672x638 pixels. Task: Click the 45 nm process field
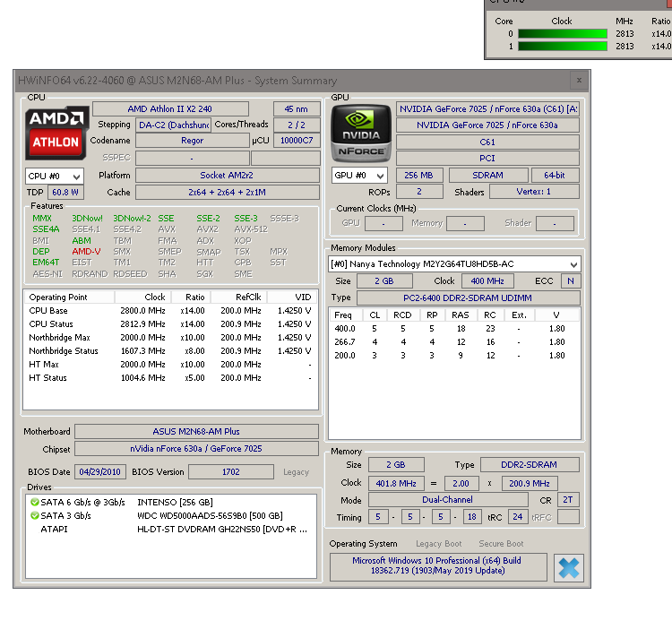(x=297, y=108)
